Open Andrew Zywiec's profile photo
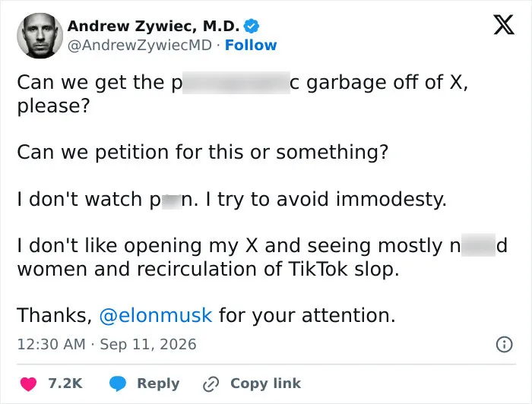 click(x=40, y=36)
